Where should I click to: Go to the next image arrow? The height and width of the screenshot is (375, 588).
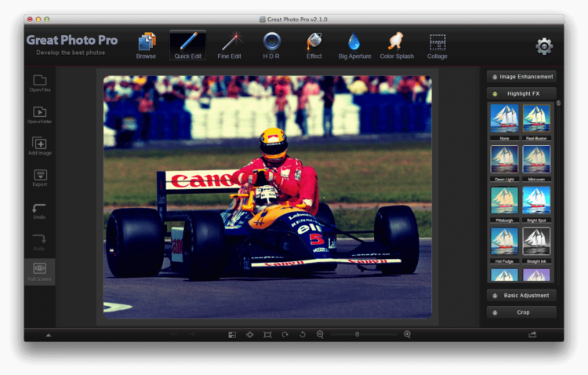pos(191,334)
